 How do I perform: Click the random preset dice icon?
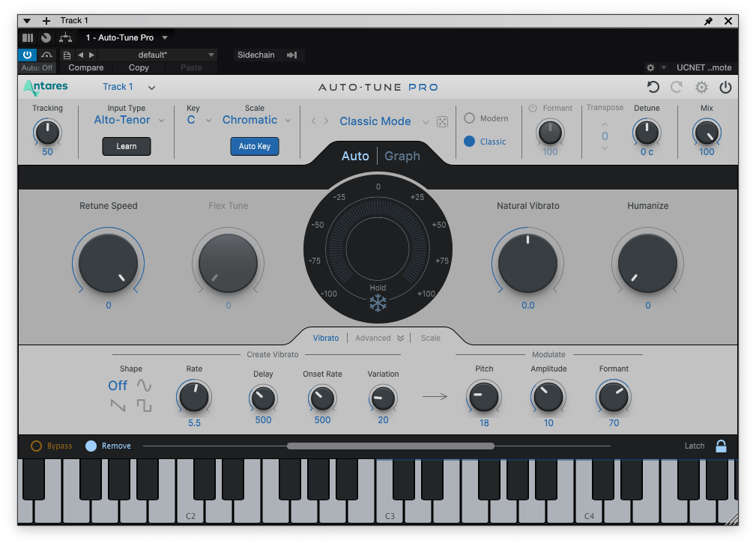(x=442, y=121)
